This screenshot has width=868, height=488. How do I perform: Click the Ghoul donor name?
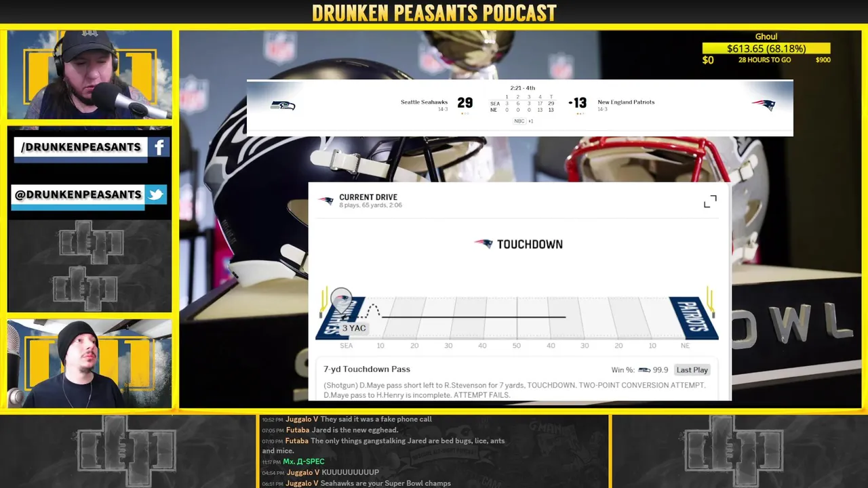(766, 37)
